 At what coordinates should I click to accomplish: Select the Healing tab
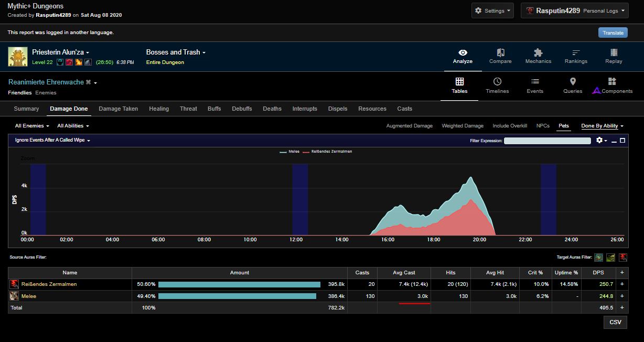pos(159,109)
